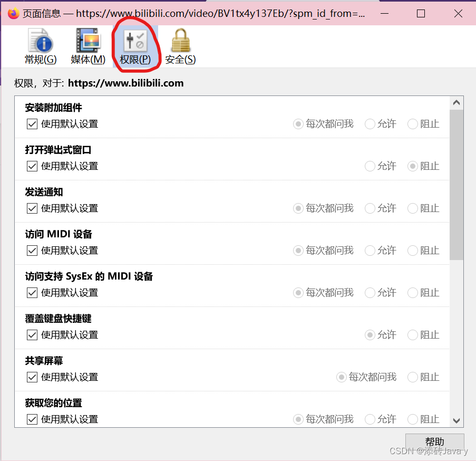Click the scrollbar down arrow
This screenshot has height=461, width=476.
[x=456, y=420]
